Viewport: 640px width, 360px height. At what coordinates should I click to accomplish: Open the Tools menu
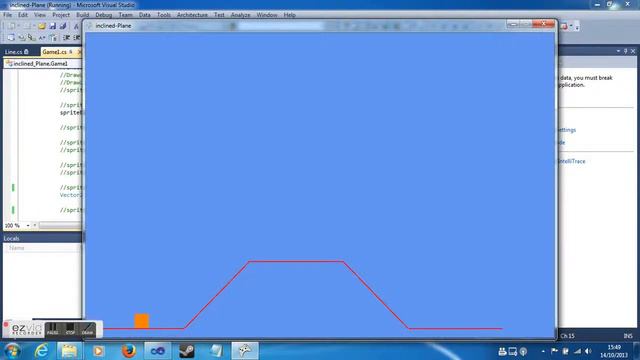coord(164,15)
